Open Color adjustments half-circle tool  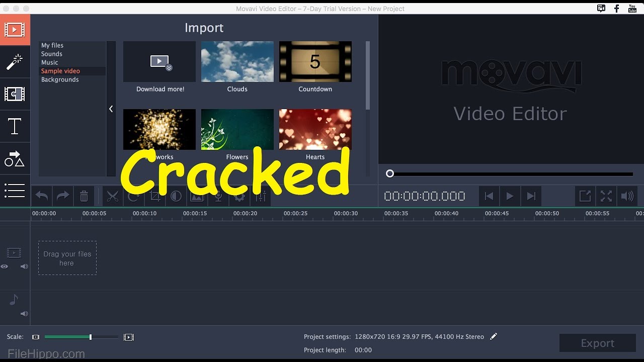(176, 196)
